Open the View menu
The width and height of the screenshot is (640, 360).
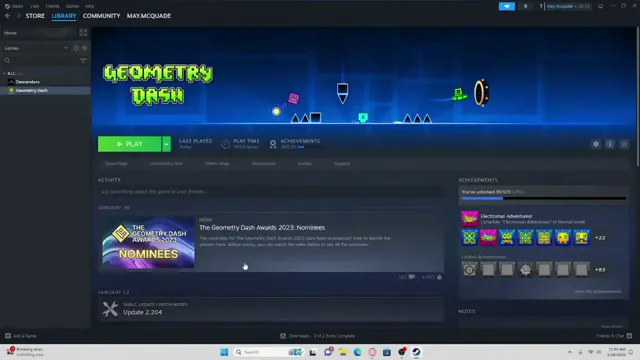coord(34,6)
